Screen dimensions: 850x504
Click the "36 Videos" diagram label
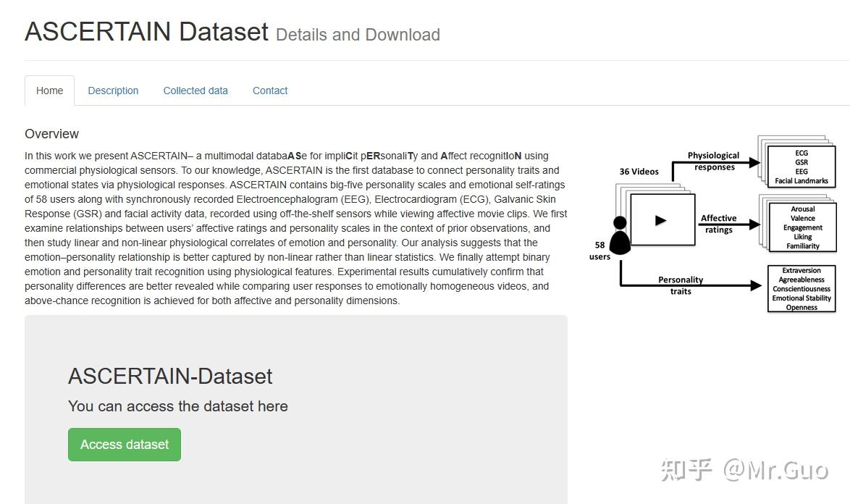639,172
